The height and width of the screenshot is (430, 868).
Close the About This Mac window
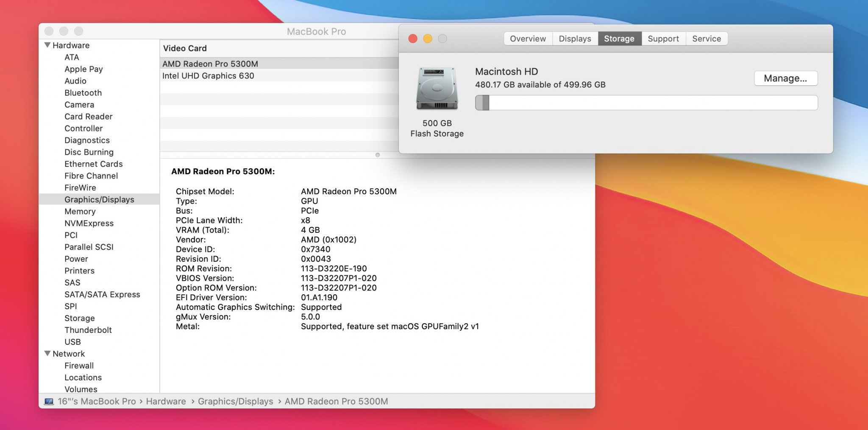coord(413,39)
